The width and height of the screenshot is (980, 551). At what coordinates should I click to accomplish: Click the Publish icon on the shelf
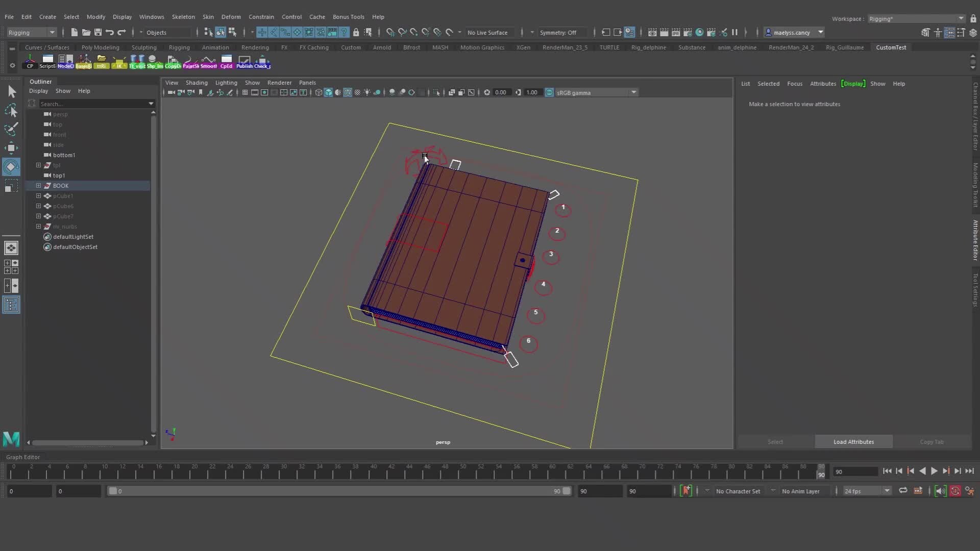(x=245, y=61)
